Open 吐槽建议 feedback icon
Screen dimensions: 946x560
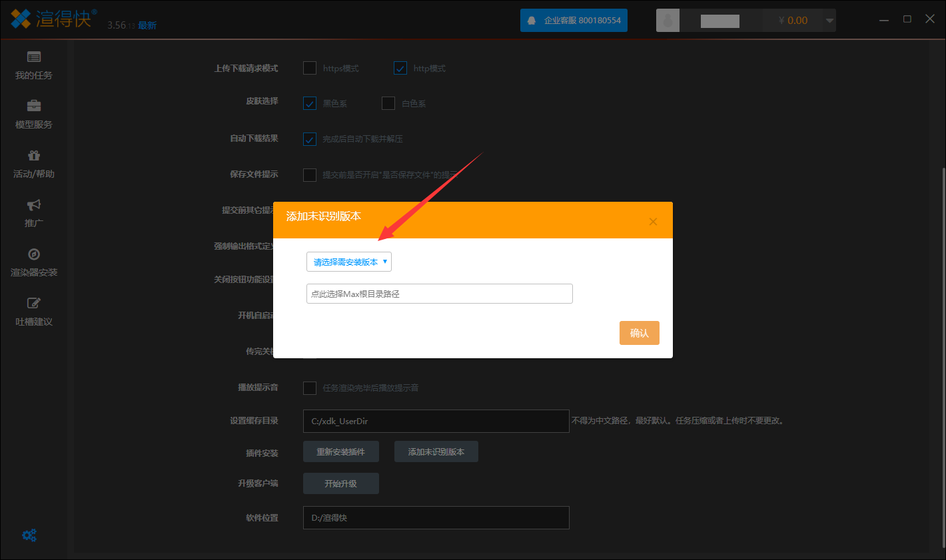[34, 303]
